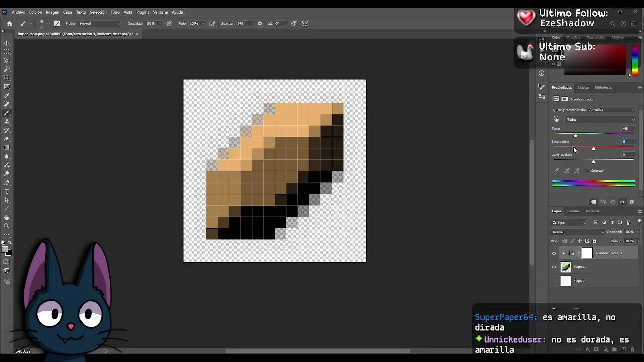Open Ajuste preestablecido A medida dropdown

click(x=612, y=110)
